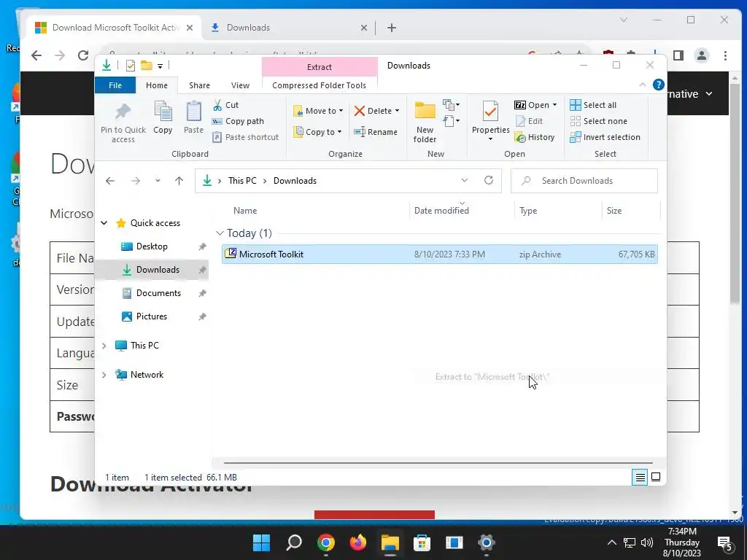The height and width of the screenshot is (560, 747).
Task: Click the Search Downloads field
Action: (584, 181)
